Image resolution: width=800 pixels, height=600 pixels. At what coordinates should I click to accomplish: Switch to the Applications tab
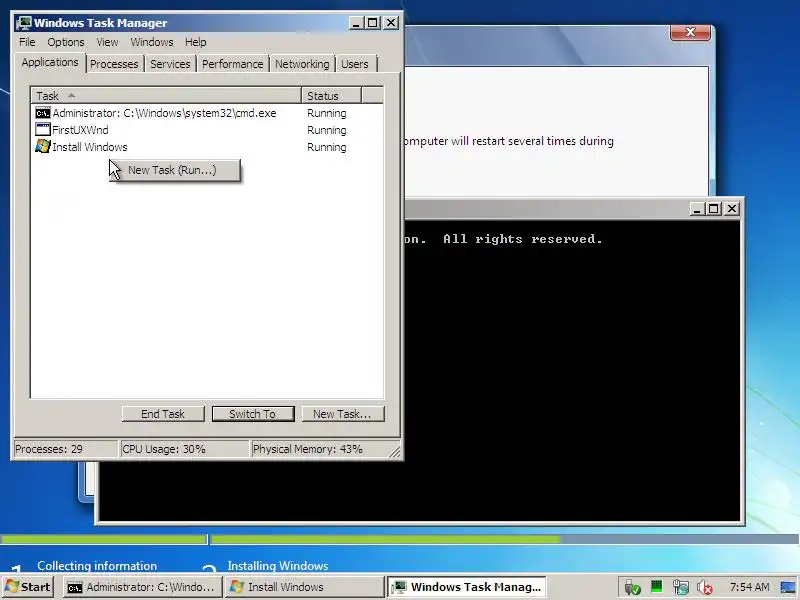click(x=50, y=62)
